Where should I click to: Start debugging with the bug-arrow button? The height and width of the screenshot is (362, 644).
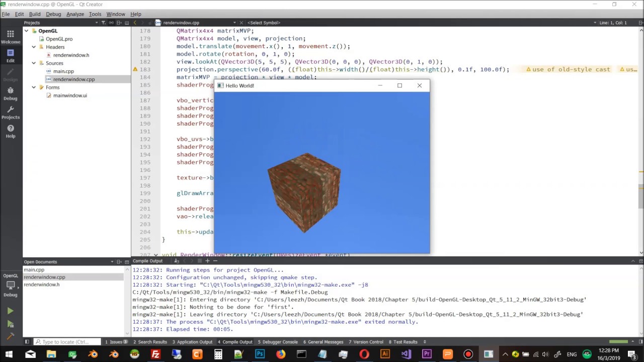pos(11,324)
